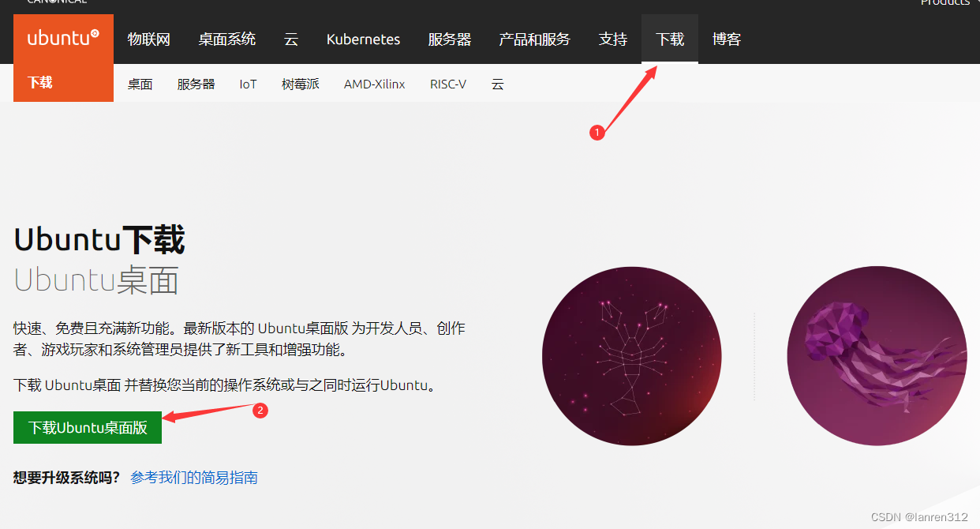Open the 参考我们的简易指南 link

click(194, 478)
